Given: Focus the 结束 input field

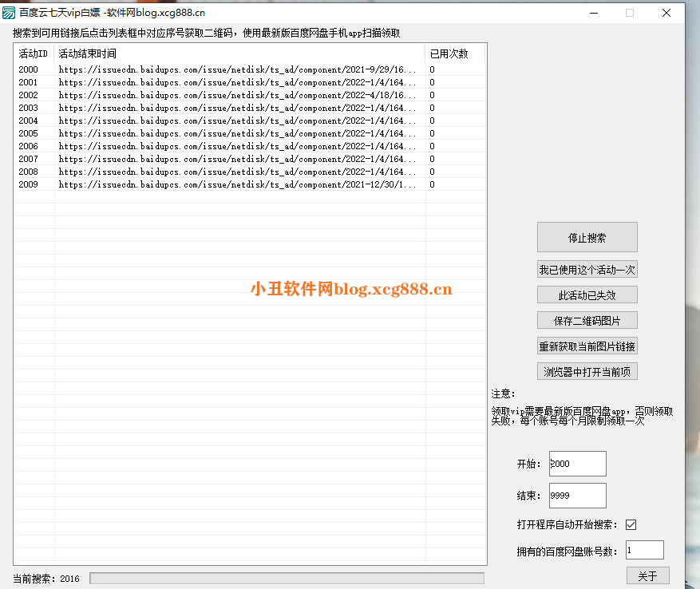Looking at the screenshot, I should click(578, 496).
